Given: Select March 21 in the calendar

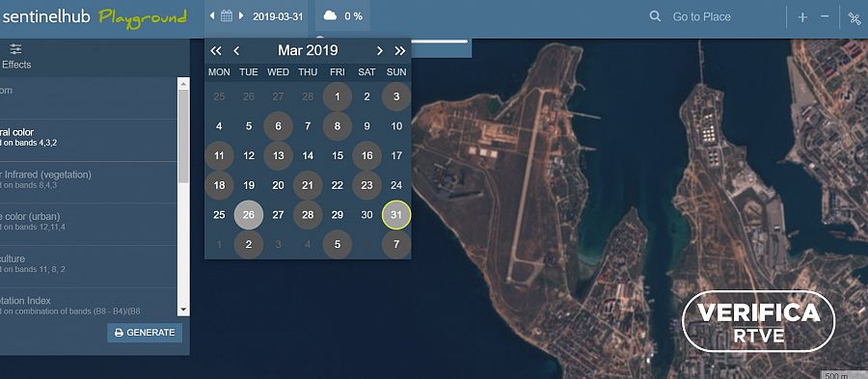Looking at the screenshot, I should [308, 185].
